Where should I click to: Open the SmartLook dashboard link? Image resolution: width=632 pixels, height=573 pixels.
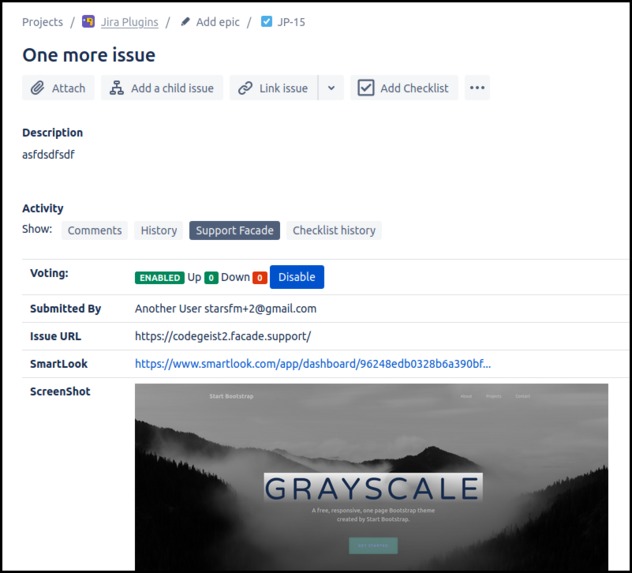click(x=313, y=364)
